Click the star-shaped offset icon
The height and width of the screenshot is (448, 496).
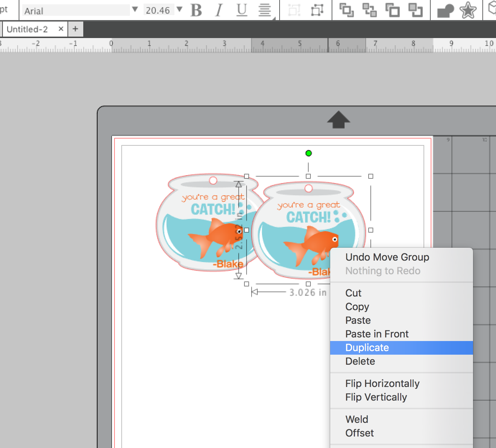click(x=467, y=10)
